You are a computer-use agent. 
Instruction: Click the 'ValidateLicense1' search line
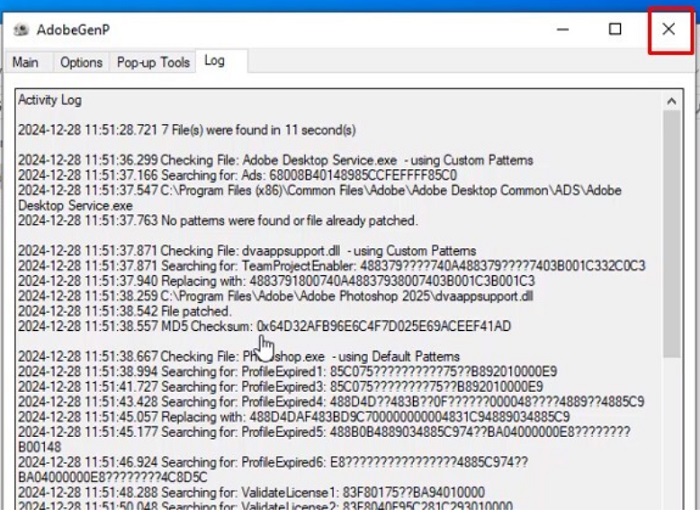click(252, 492)
